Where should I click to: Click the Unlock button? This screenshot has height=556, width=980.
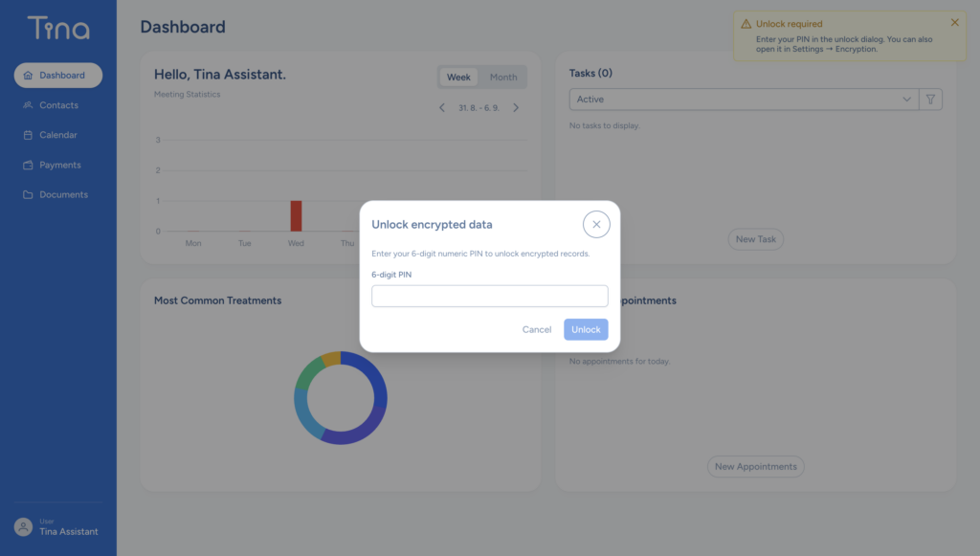[x=586, y=329]
